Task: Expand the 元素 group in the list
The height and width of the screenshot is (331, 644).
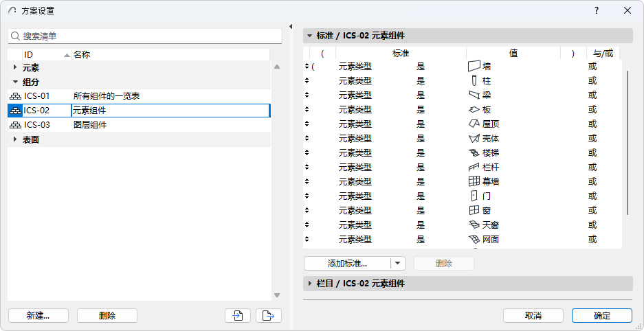Action: click(15, 68)
